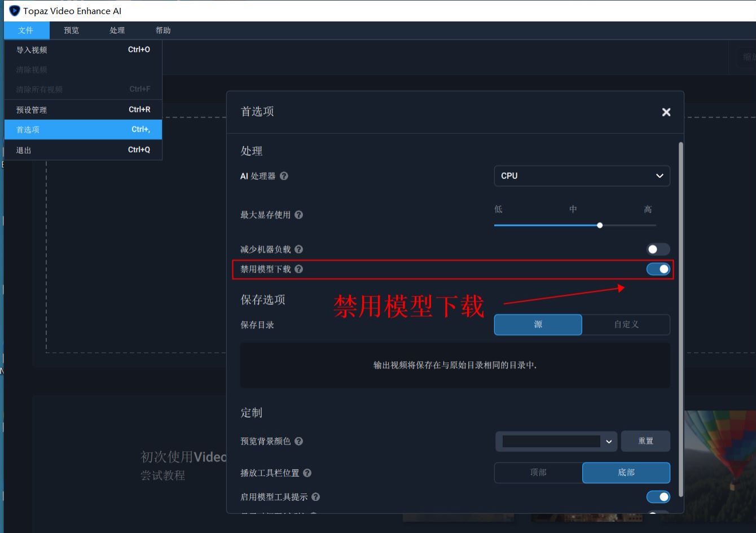The height and width of the screenshot is (533, 756).
Task: Click help icon next to 最大显存使用
Action: tap(298, 215)
